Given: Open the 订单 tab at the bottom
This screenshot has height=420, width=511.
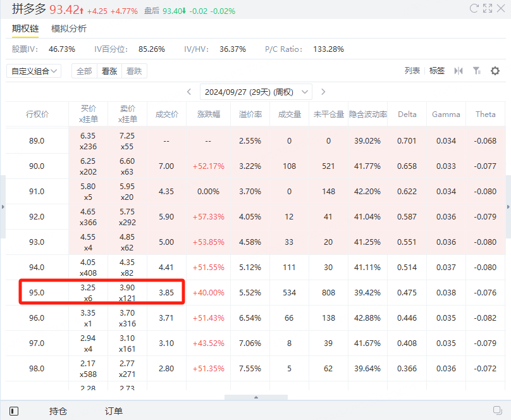Looking at the screenshot, I should click(114, 411).
